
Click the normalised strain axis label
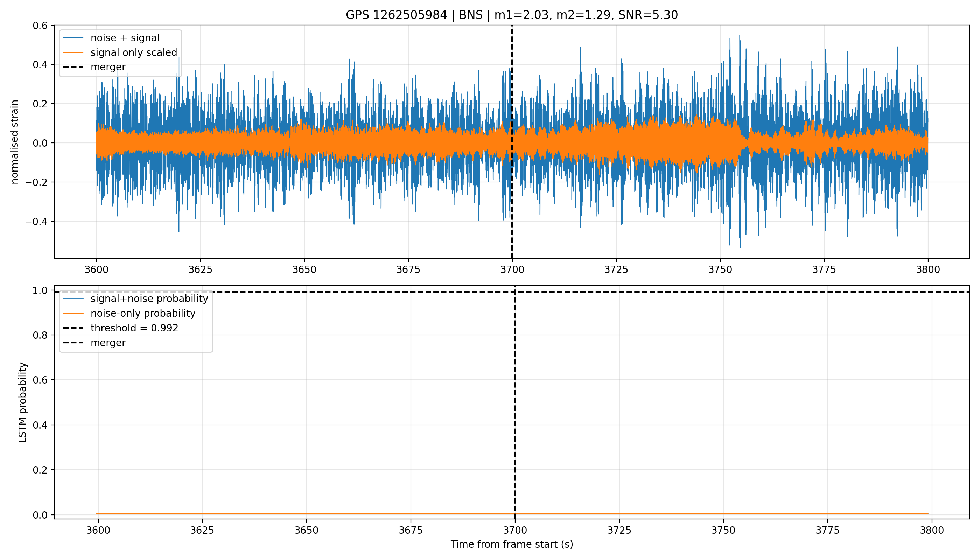pyautogui.click(x=15, y=142)
